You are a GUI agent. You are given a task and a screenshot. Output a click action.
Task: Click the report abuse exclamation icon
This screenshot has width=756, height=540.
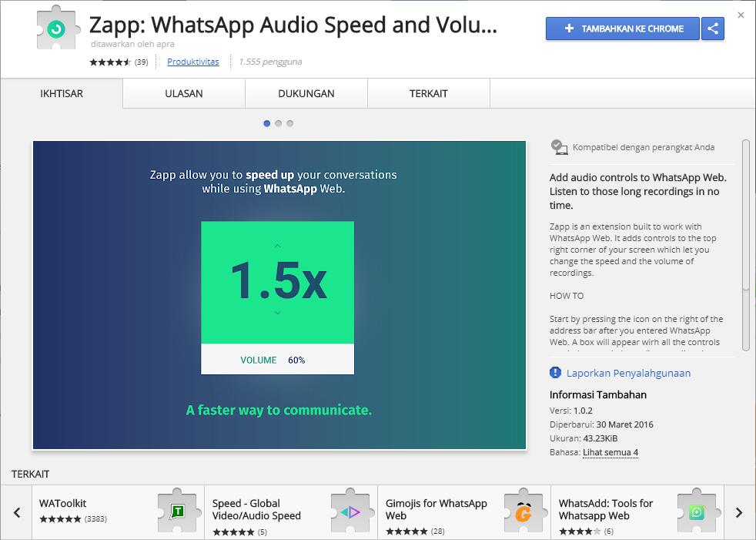pyautogui.click(x=556, y=373)
